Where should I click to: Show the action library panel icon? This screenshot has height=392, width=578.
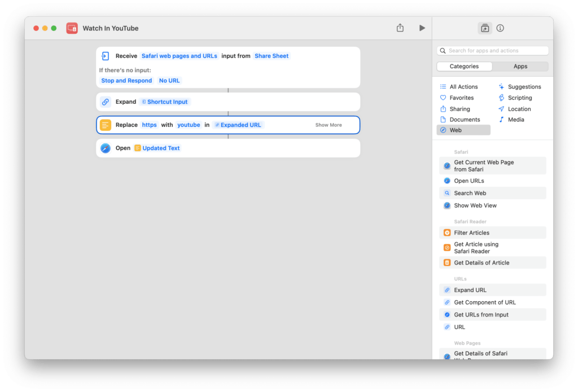[x=484, y=28]
